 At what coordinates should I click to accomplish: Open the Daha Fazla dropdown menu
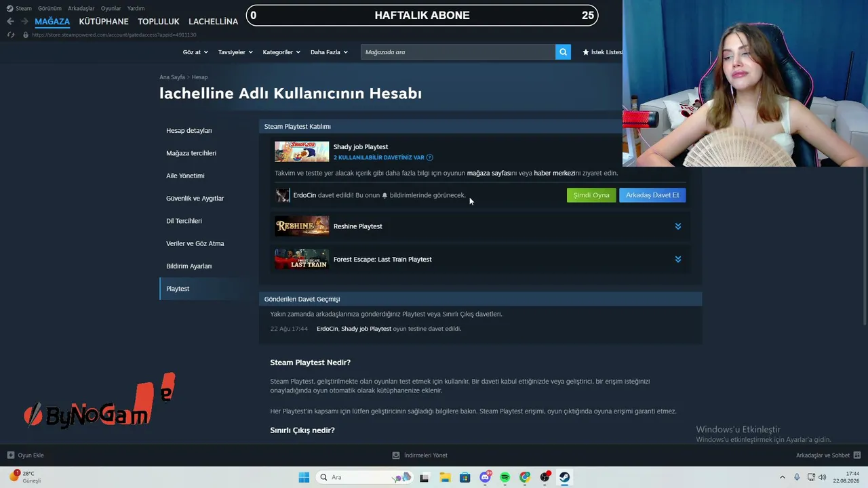coord(329,52)
